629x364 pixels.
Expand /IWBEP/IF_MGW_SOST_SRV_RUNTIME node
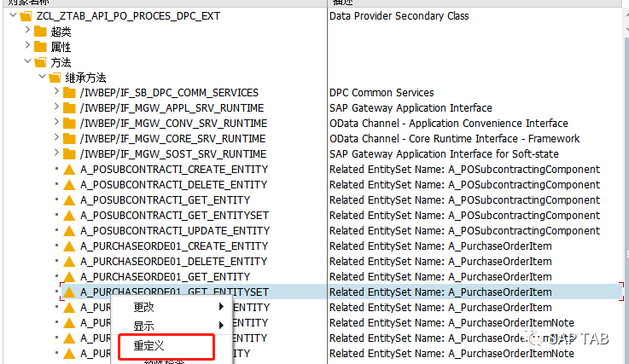click(56, 153)
